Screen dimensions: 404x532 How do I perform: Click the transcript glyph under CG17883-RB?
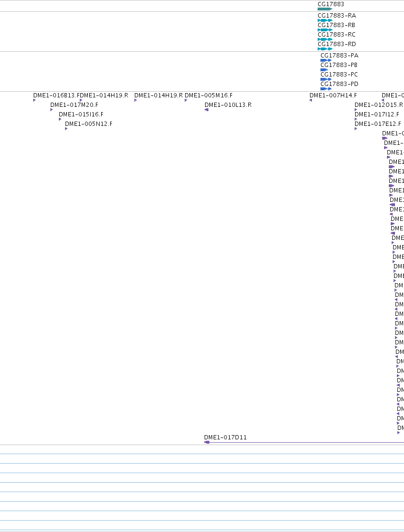pyautogui.click(x=325, y=30)
